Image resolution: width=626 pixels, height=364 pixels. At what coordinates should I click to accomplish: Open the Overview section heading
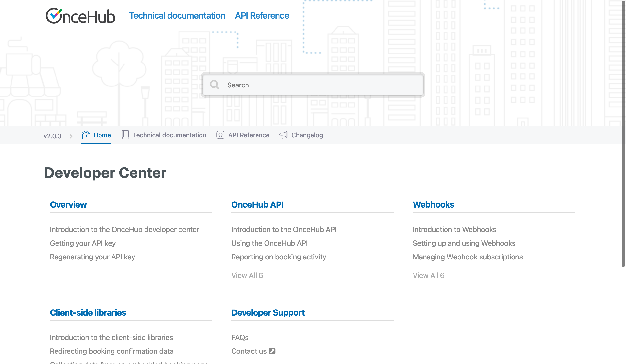coord(68,205)
